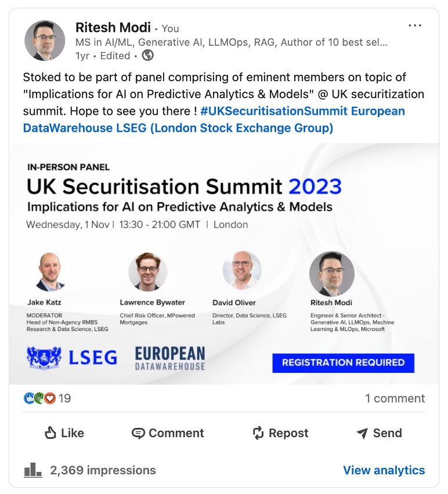
Task: Like the post with thumbs-up
Action: (64, 433)
